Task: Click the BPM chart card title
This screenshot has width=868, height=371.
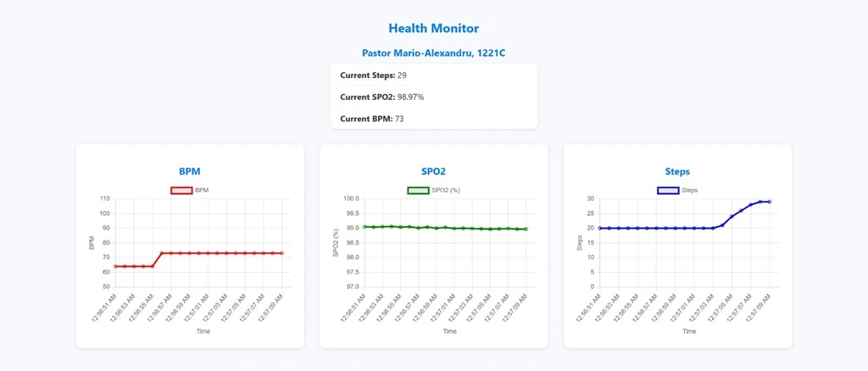Action: (190, 171)
